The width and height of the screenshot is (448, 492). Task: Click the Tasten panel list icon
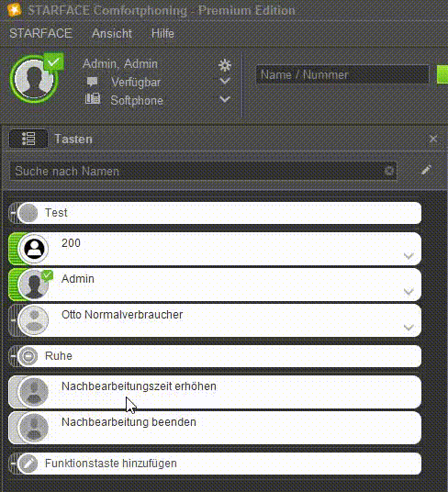(x=28, y=139)
